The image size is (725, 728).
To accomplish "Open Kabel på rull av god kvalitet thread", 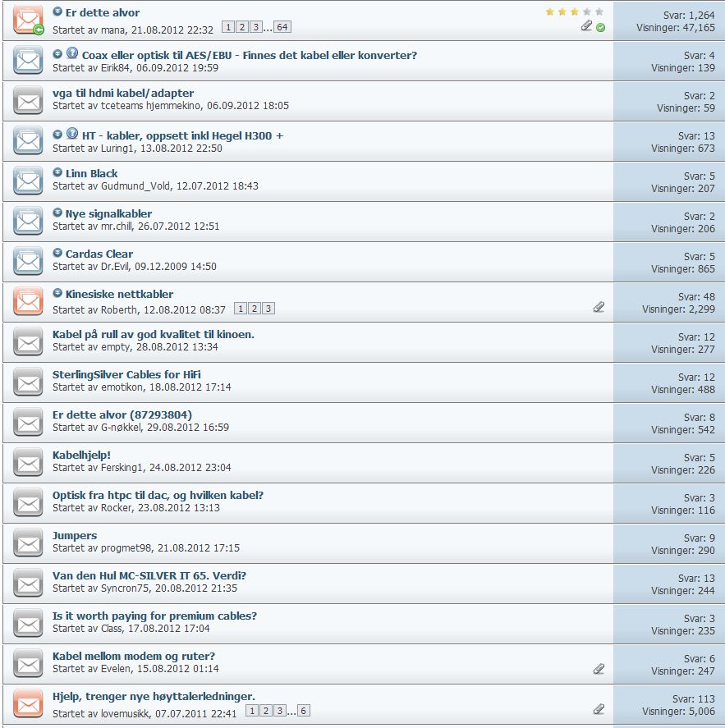I will tap(154, 334).
